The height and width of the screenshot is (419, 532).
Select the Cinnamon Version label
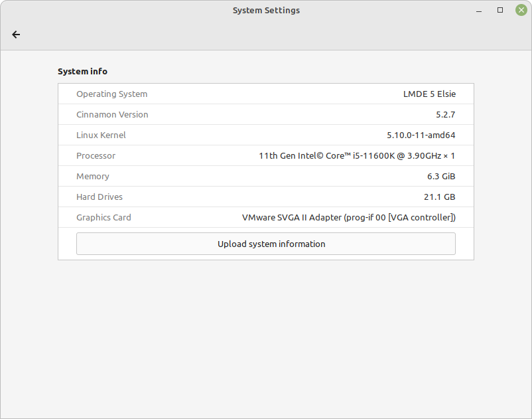(x=112, y=115)
